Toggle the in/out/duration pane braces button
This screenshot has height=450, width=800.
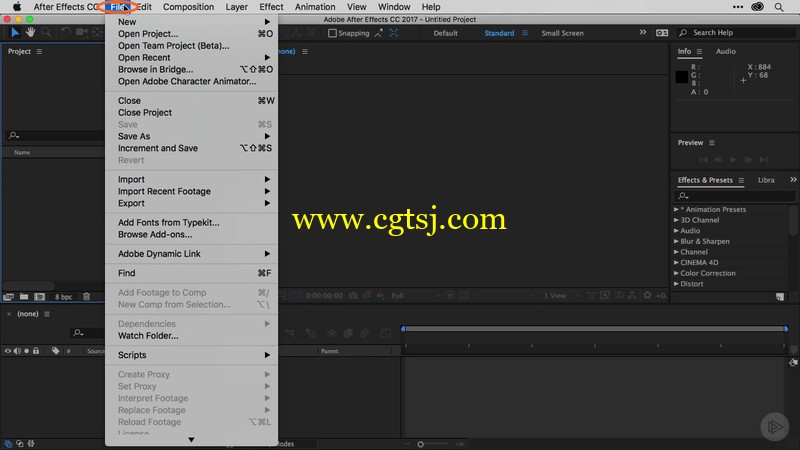(31, 444)
